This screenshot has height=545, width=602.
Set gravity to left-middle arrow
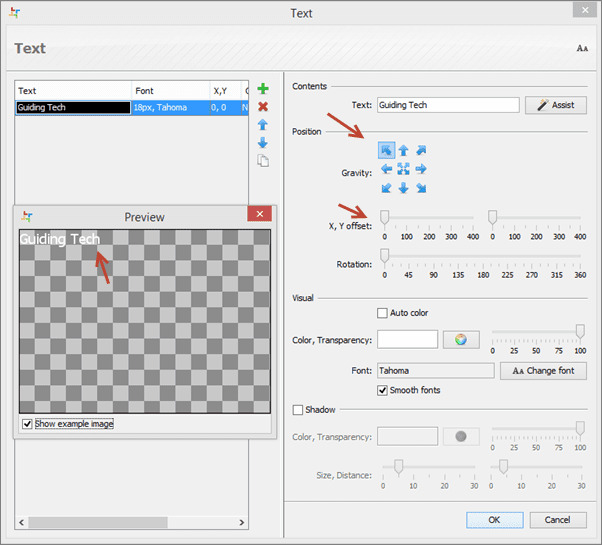click(x=386, y=169)
